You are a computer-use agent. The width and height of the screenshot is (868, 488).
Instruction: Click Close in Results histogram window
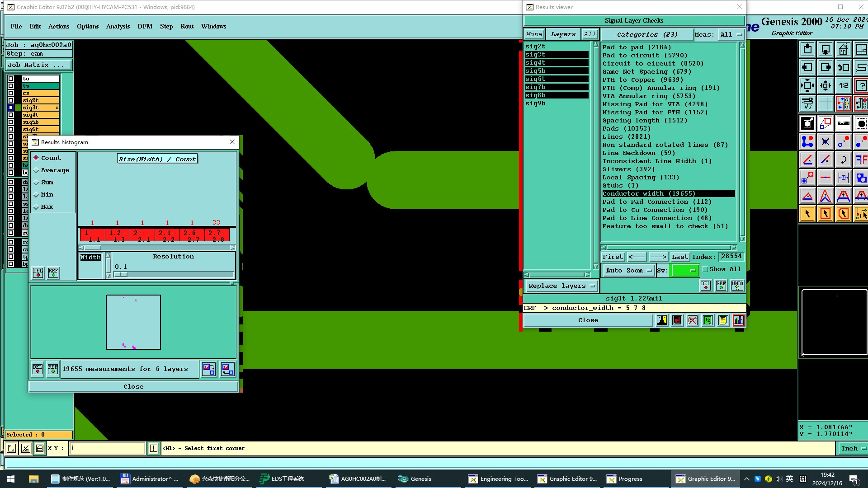pos(133,387)
